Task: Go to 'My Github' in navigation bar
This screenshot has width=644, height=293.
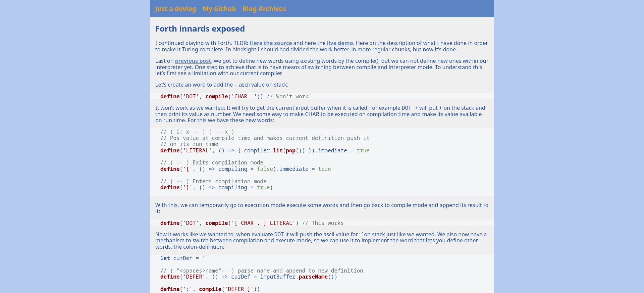Action: tap(219, 9)
